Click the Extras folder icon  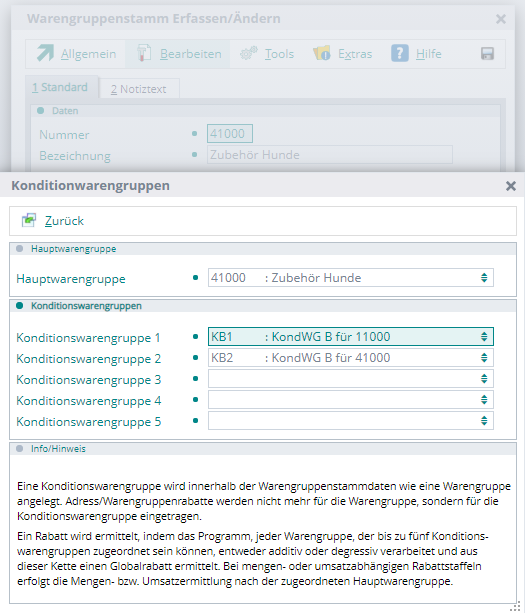coord(322,53)
